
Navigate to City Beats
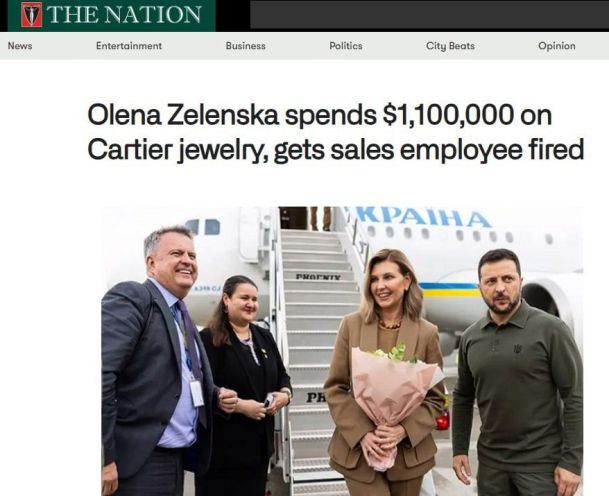pyautogui.click(x=450, y=46)
